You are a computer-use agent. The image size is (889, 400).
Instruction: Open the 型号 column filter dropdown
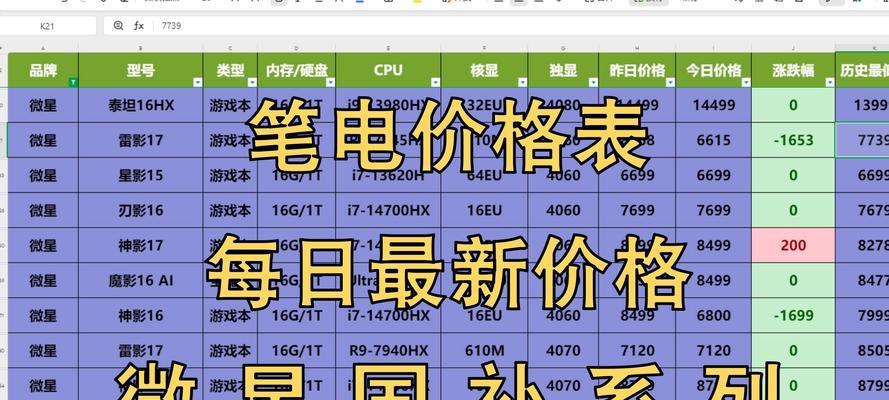[x=197, y=83]
